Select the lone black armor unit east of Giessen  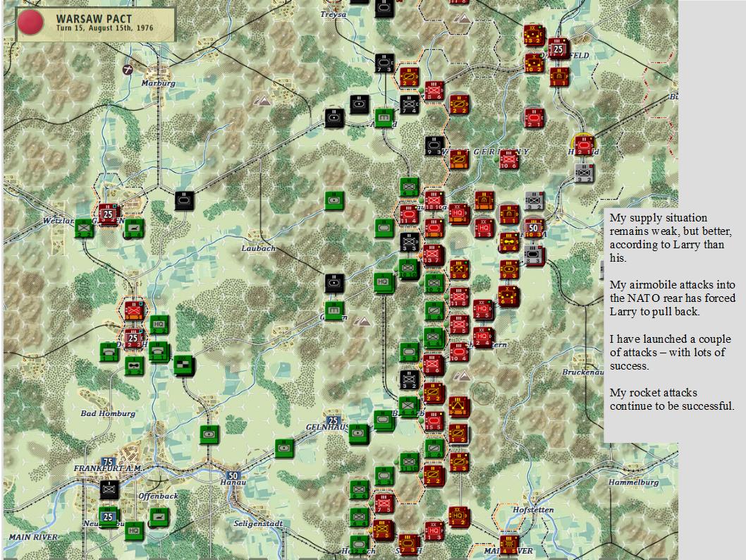pos(184,201)
